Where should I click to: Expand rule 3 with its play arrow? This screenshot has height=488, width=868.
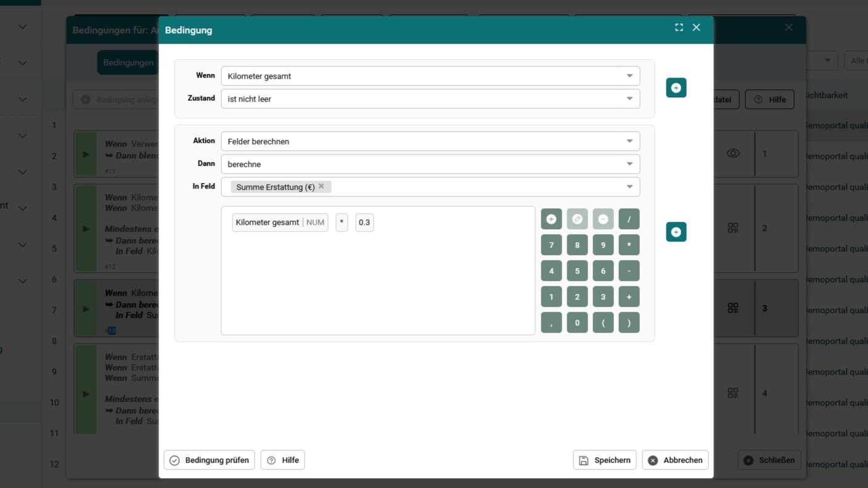point(86,309)
